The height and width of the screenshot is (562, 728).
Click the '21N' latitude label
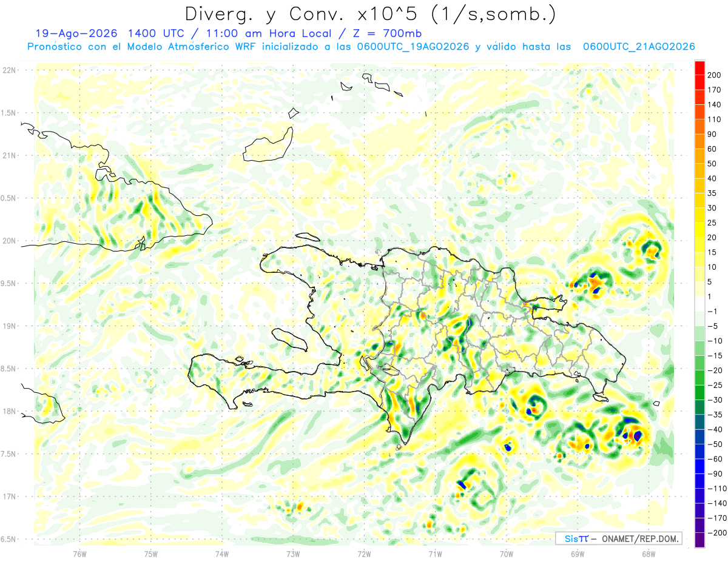(9, 156)
